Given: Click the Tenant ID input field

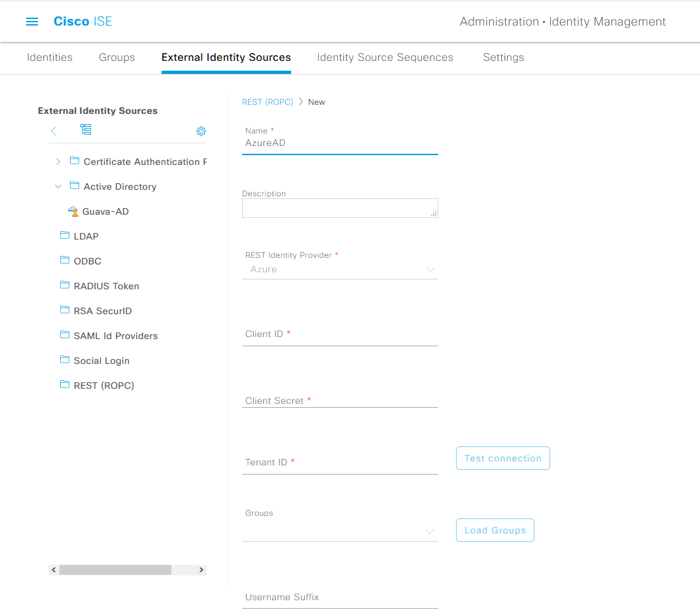Looking at the screenshot, I should tap(340, 462).
